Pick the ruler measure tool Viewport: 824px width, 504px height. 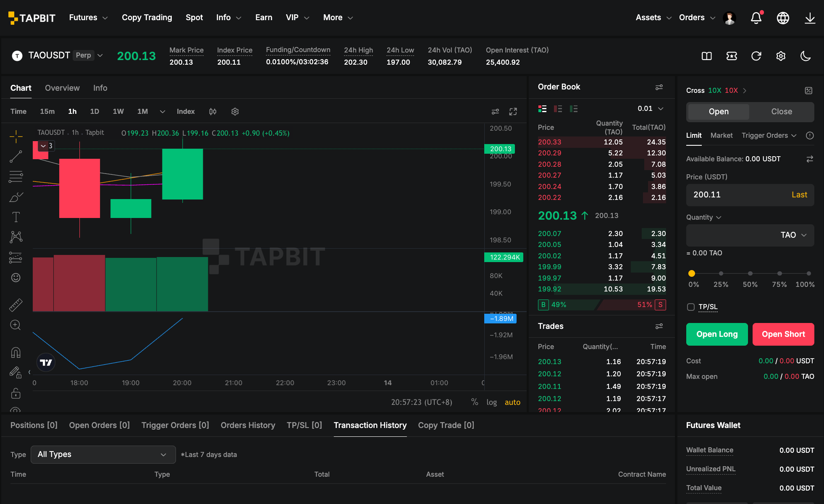point(16,305)
